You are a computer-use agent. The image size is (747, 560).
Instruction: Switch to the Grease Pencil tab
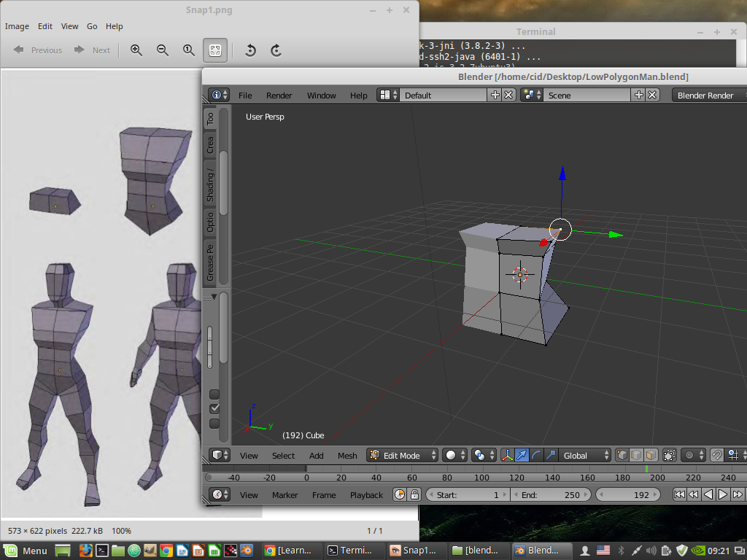[210, 262]
